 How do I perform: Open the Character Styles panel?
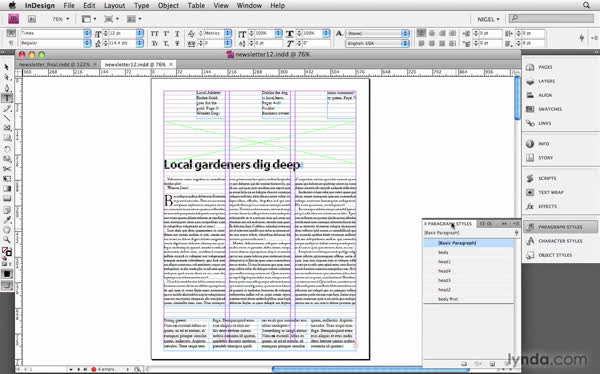pyautogui.click(x=560, y=241)
